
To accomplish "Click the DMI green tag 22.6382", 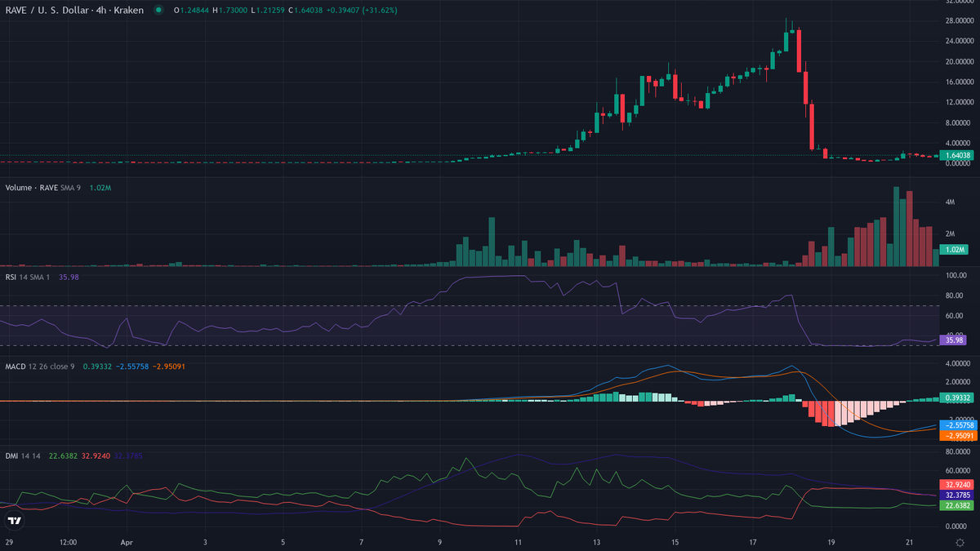I will 955,505.
